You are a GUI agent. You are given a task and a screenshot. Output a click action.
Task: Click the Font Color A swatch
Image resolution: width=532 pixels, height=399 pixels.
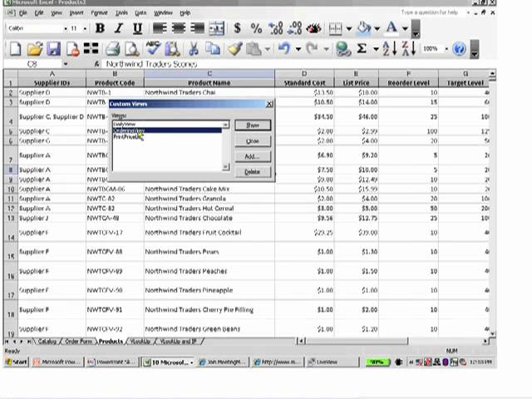pyautogui.click(x=392, y=28)
